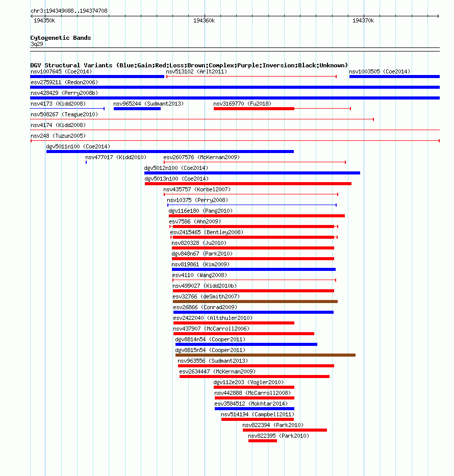
Task: Click the 194370k ruler position label
Action: click(x=363, y=20)
